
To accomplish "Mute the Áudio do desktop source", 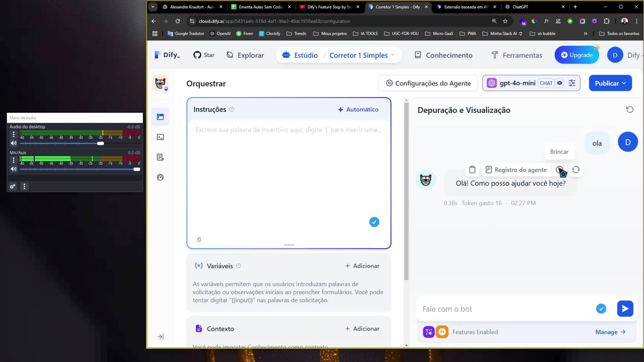I will [14, 143].
